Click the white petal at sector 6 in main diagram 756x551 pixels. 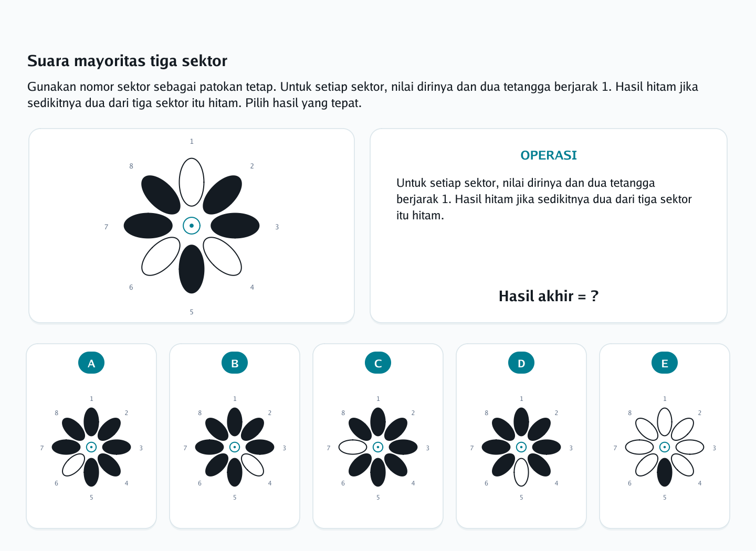click(x=161, y=257)
